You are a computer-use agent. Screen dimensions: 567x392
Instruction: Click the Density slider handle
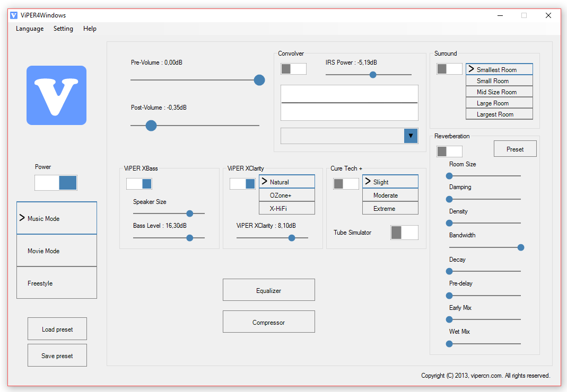(x=449, y=223)
